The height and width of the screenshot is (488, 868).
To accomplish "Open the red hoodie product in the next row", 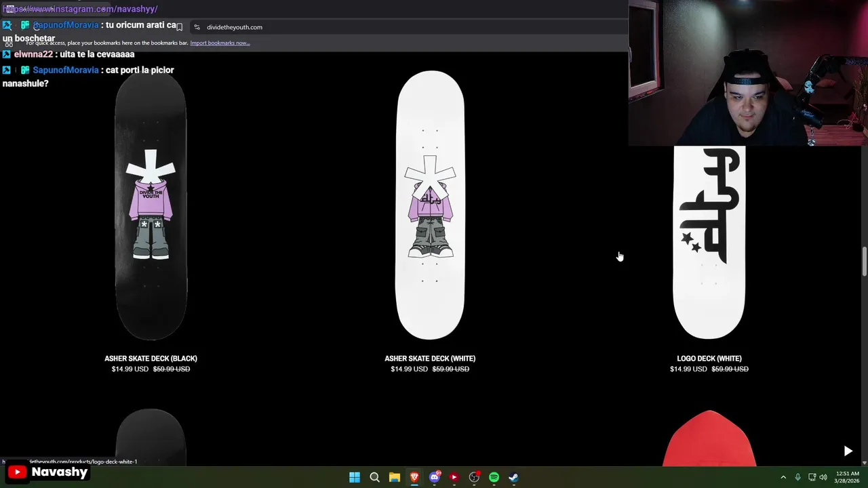I will click(x=709, y=439).
